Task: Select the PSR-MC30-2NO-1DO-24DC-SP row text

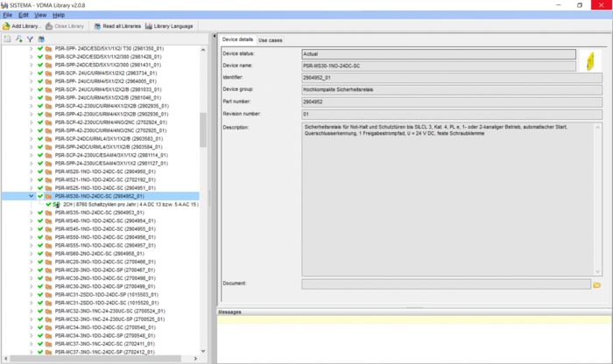Action: tap(105, 286)
